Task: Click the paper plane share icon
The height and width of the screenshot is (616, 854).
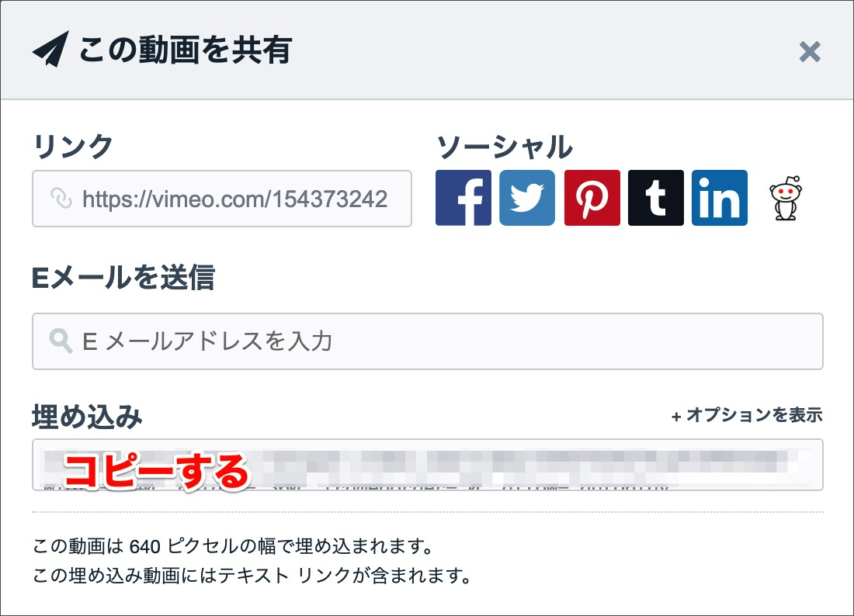Action: pyautogui.click(x=50, y=49)
